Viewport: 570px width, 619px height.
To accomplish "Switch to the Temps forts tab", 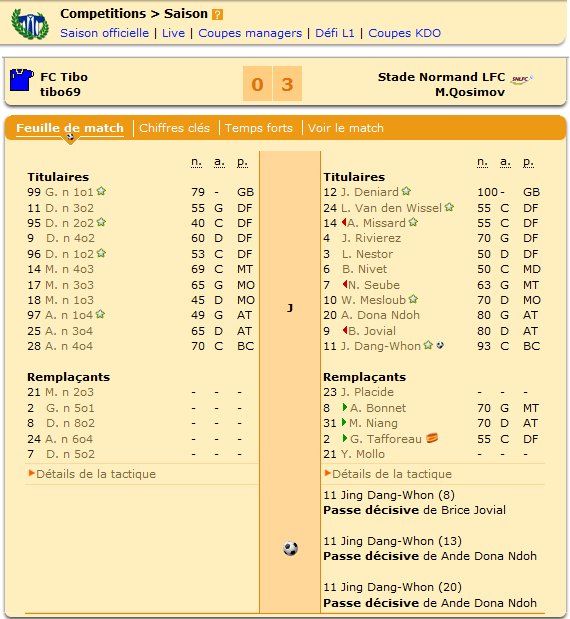I will coord(259,128).
